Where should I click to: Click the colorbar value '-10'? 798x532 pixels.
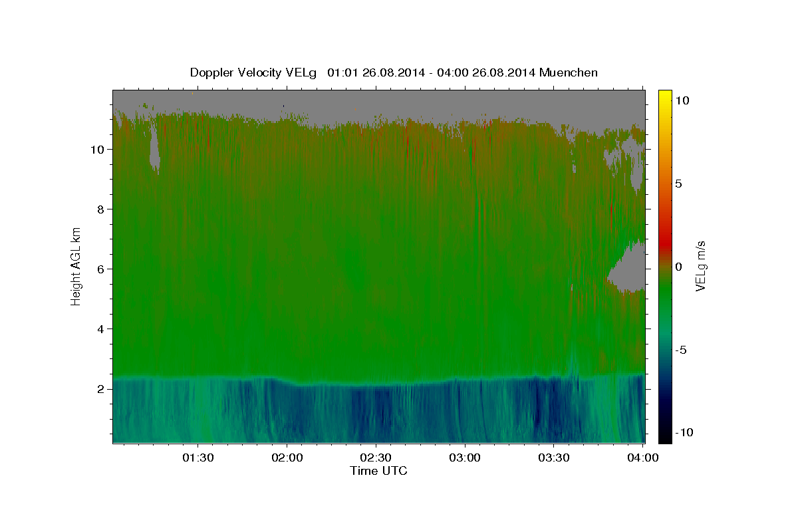click(685, 433)
